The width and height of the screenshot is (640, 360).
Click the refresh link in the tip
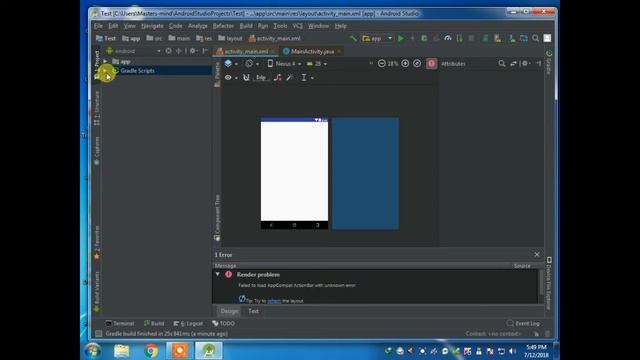pyautogui.click(x=274, y=301)
